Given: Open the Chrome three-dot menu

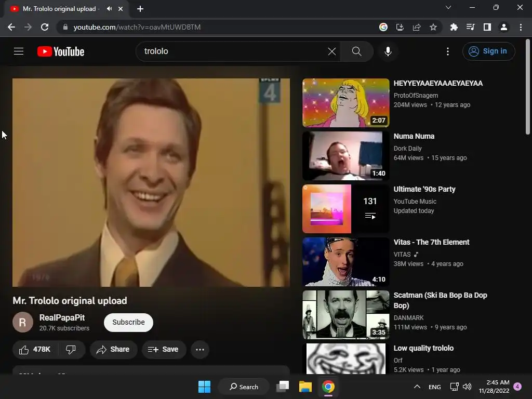Looking at the screenshot, I should pyautogui.click(x=521, y=27).
